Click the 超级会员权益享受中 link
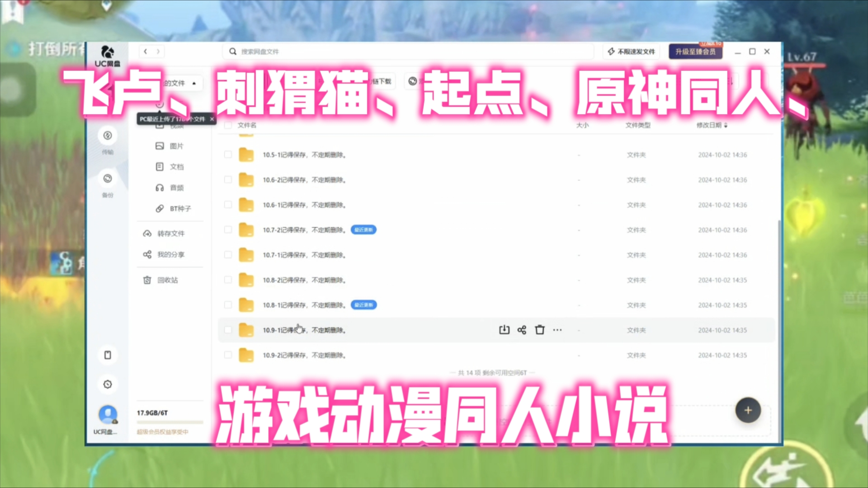868x488 pixels. pyautogui.click(x=163, y=432)
